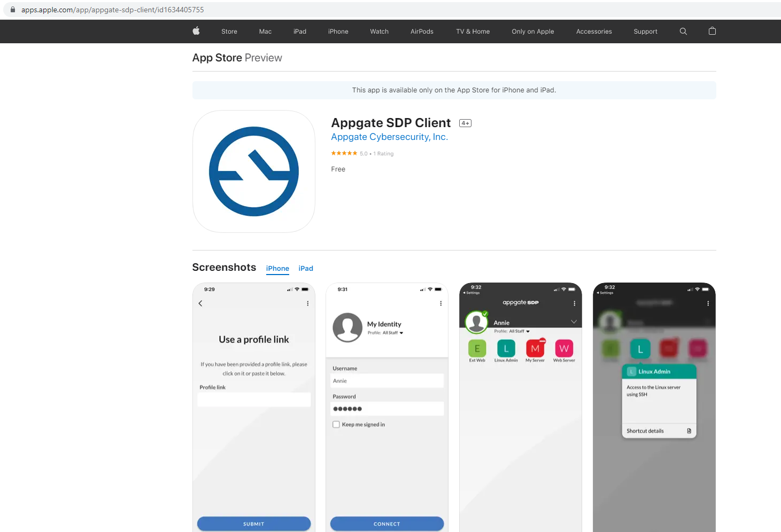Click the shopping bag icon
Image resolution: width=781 pixels, height=532 pixels.
[x=712, y=31]
